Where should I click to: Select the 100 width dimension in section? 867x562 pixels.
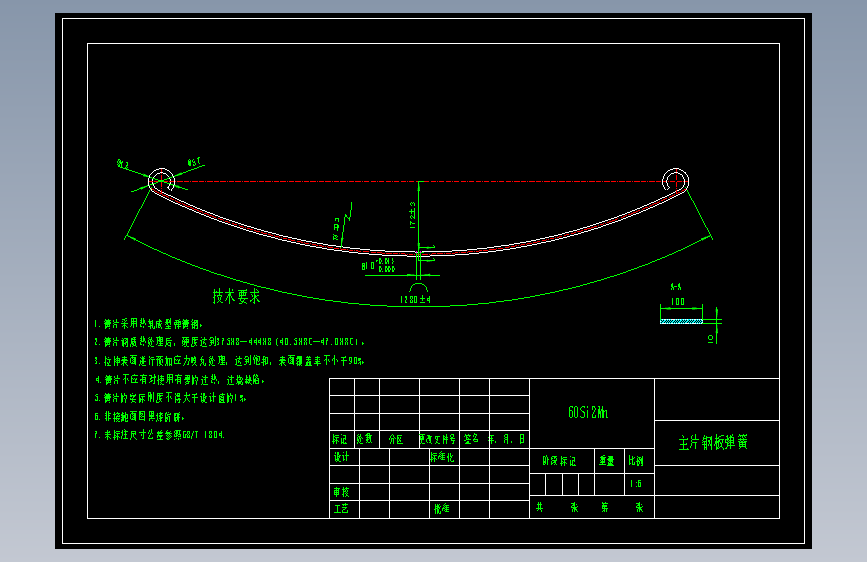coord(677,301)
